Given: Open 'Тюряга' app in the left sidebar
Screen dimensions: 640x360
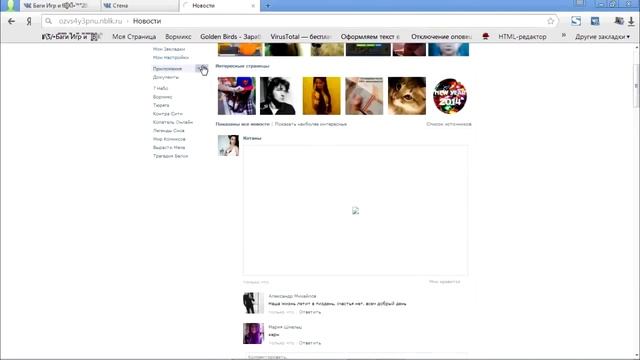Looking at the screenshot, I should (x=161, y=105).
